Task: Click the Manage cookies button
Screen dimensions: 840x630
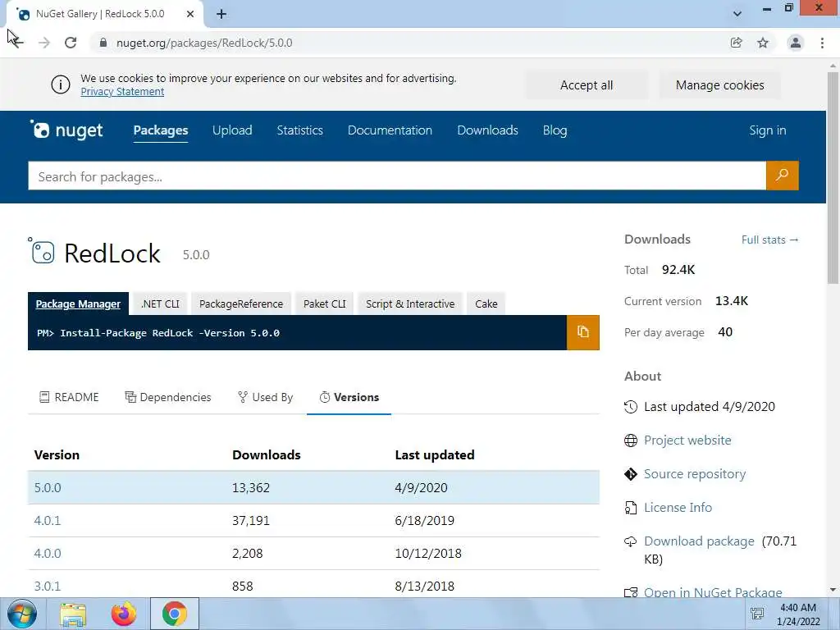Action: [720, 85]
